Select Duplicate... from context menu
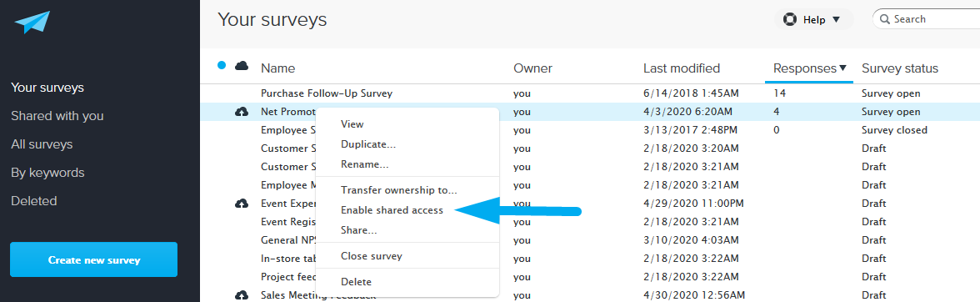This screenshot has height=302, width=980. coord(368,144)
